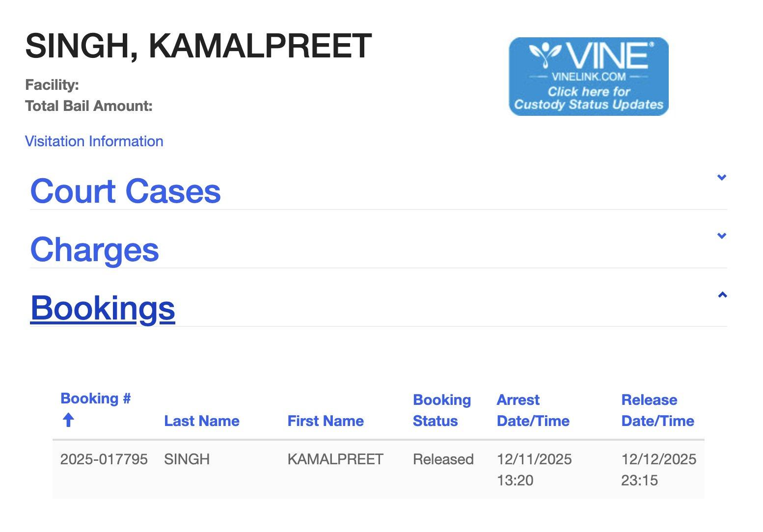
Task: Sort table by Last Name column
Action: (x=201, y=421)
